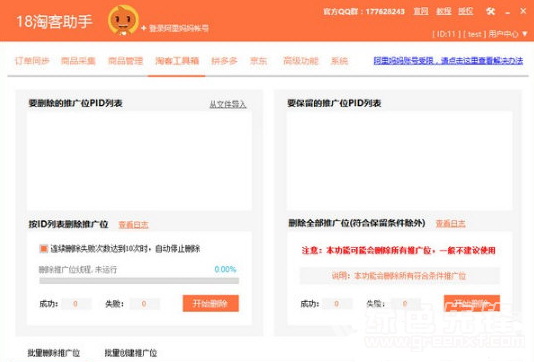Start deleting all promotion slots button

(x=472, y=303)
